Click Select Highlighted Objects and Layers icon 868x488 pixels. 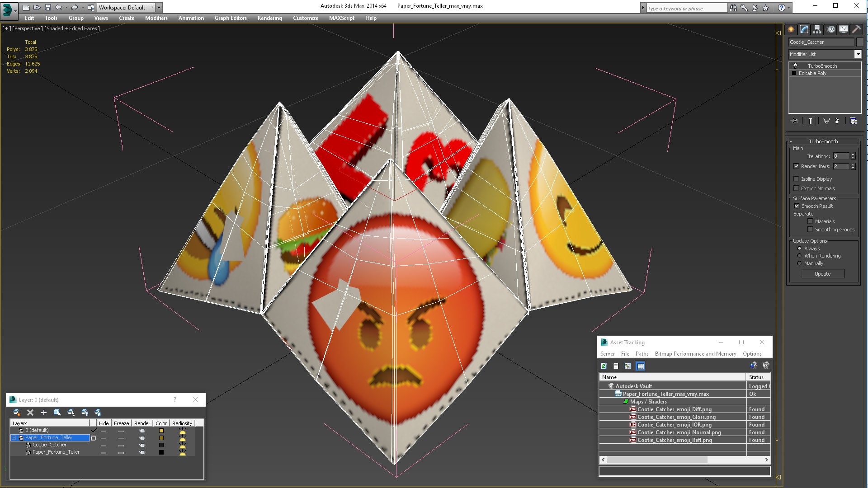(57, 412)
